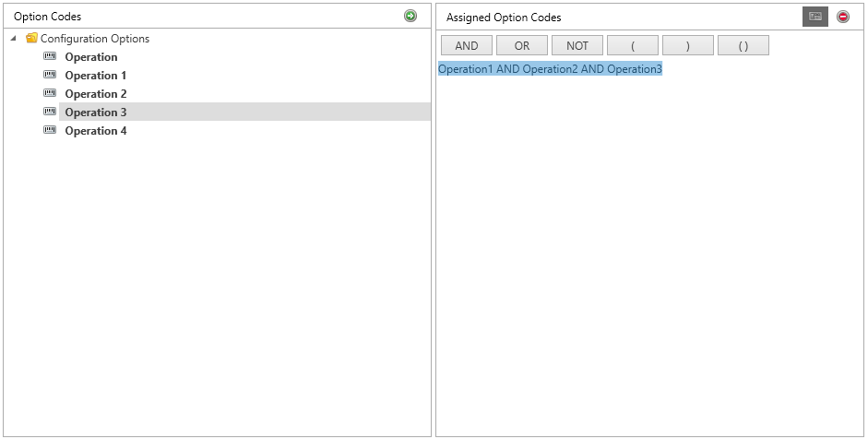Click the Operation1 AND Operation2 expression text
868x439 pixels.
tap(550, 70)
